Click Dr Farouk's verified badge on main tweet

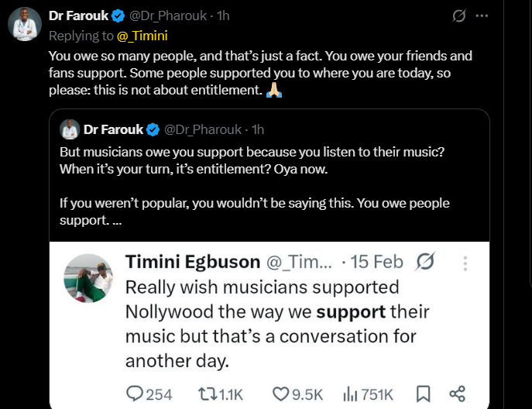(118, 15)
